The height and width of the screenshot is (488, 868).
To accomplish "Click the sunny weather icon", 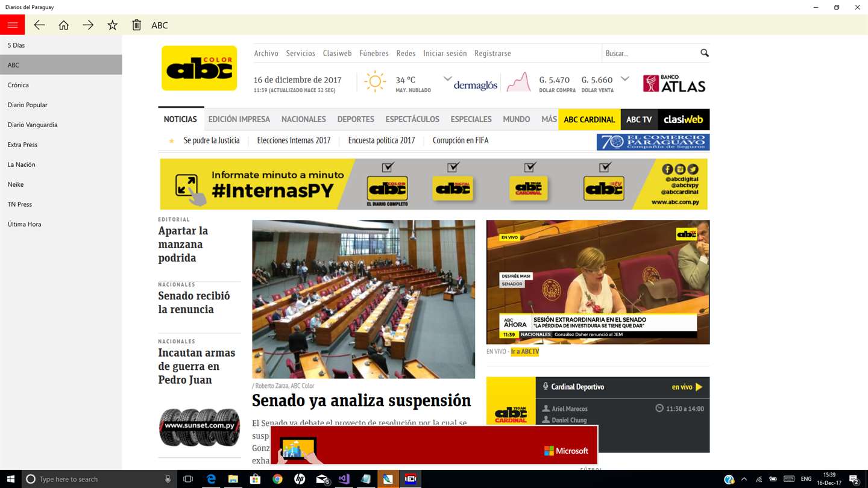I will pos(375,81).
